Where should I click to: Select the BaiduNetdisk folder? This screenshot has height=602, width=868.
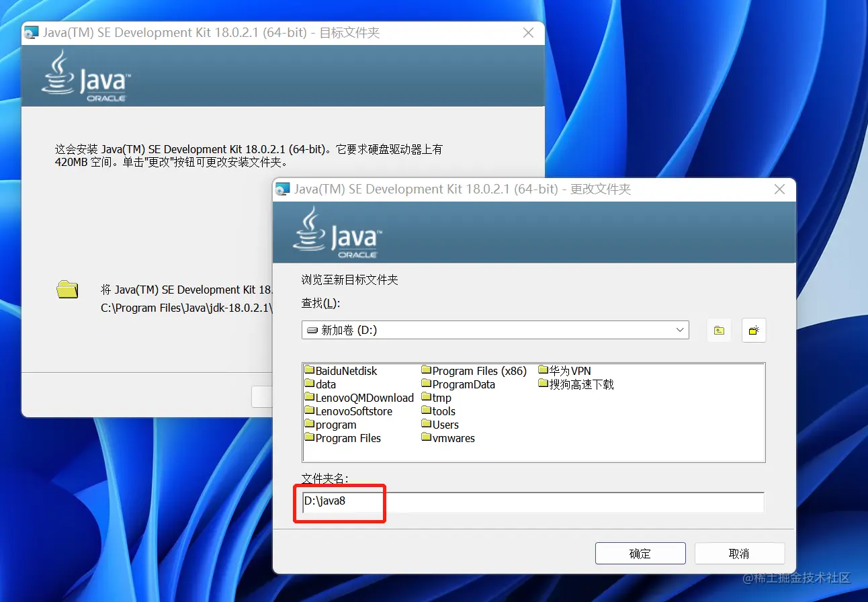click(341, 371)
